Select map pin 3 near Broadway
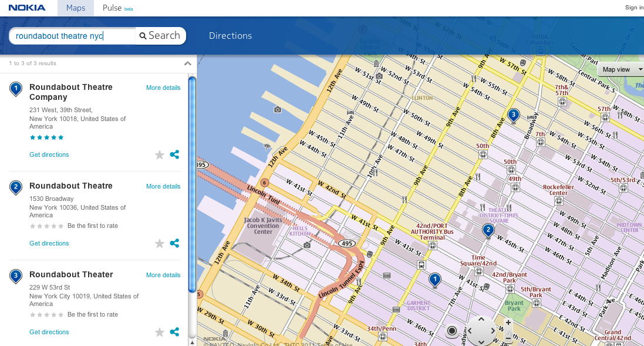Screen dimensions: 644x346 coord(513,115)
